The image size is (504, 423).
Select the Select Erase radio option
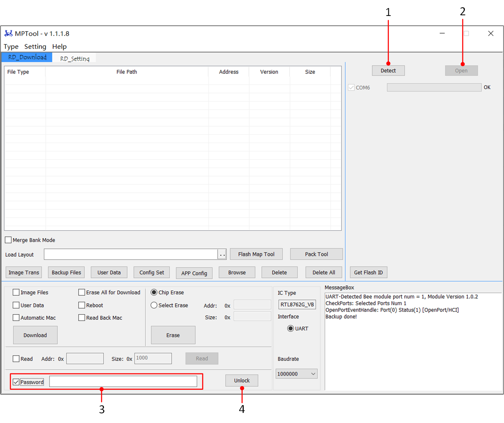154,305
